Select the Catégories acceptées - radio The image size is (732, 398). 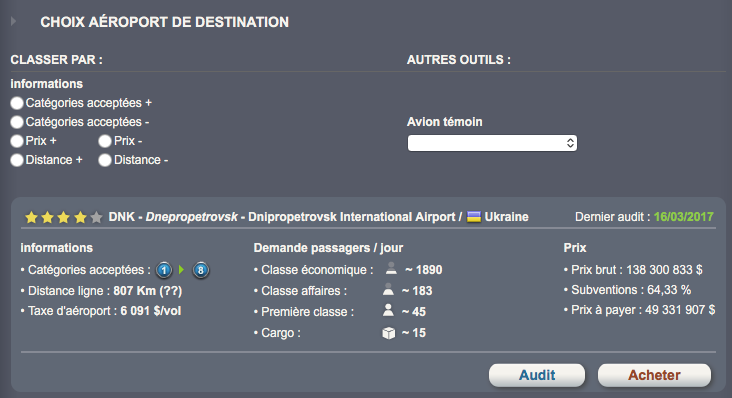pos(17,122)
